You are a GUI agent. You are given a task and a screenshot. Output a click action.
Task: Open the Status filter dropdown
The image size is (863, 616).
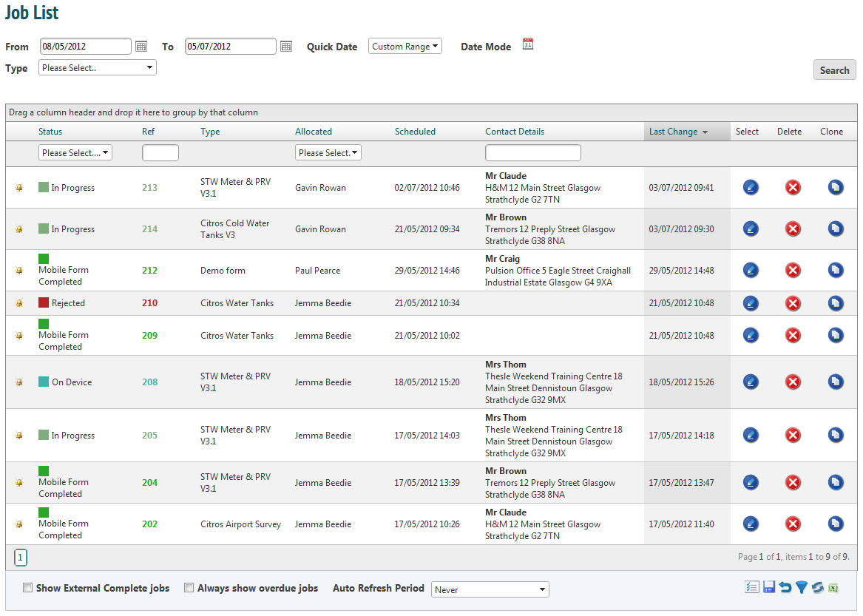75,152
